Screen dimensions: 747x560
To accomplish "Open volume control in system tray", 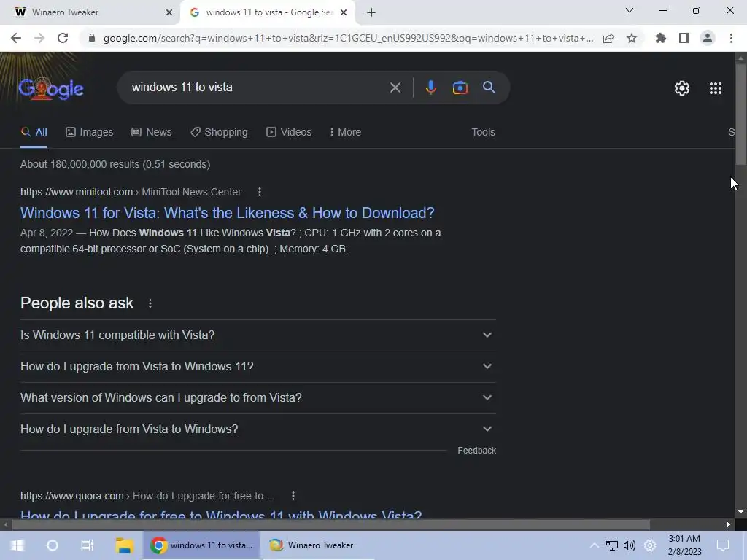I will pos(630,545).
